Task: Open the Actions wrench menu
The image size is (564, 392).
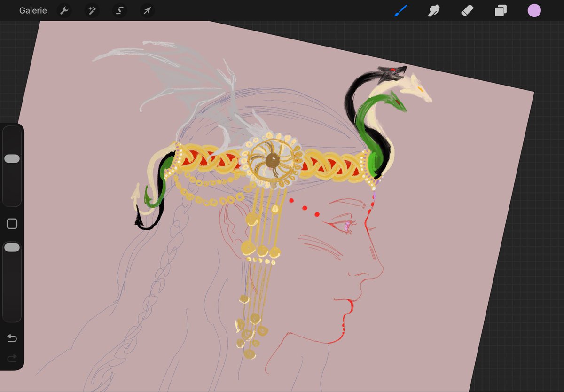Action: 64,10
